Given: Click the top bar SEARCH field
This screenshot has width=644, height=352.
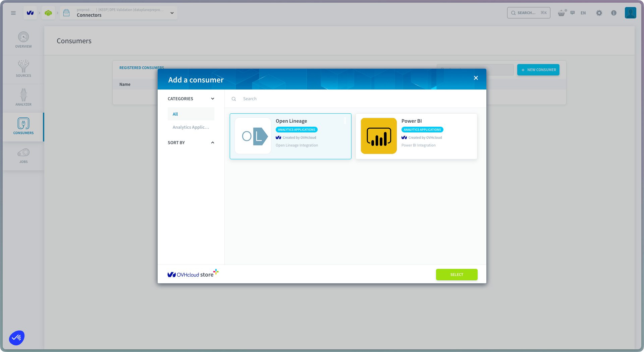Looking at the screenshot, I should [x=529, y=13].
